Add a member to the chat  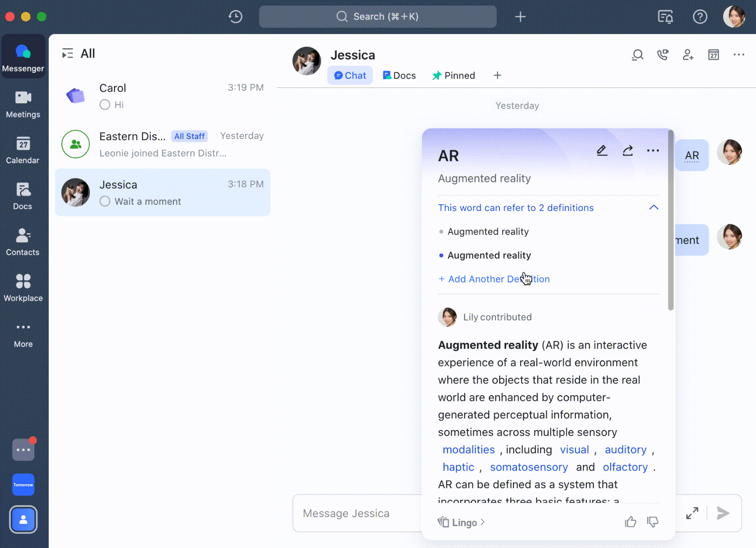click(688, 55)
